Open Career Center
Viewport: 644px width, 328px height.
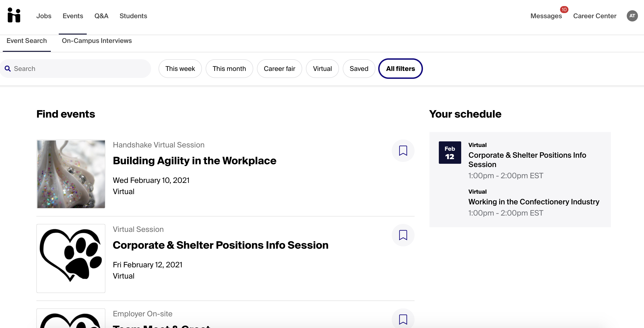[595, 16]
